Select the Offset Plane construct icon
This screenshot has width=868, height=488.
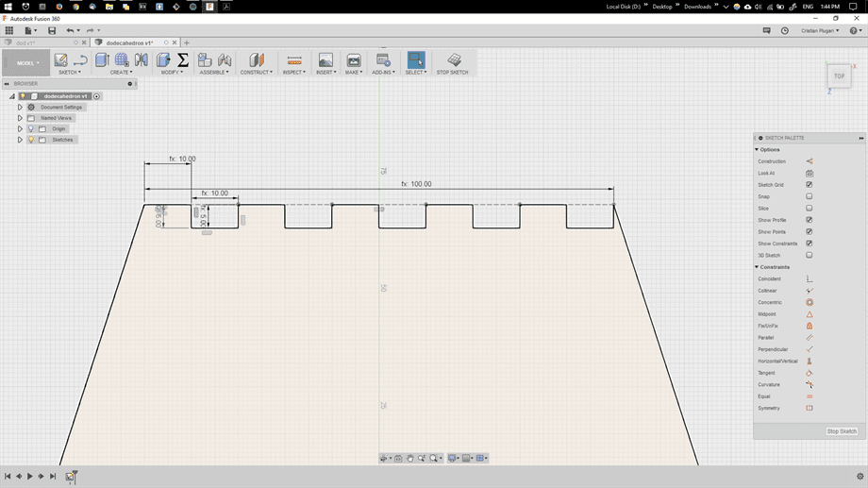pyautogui.click(x=257, y=59)
